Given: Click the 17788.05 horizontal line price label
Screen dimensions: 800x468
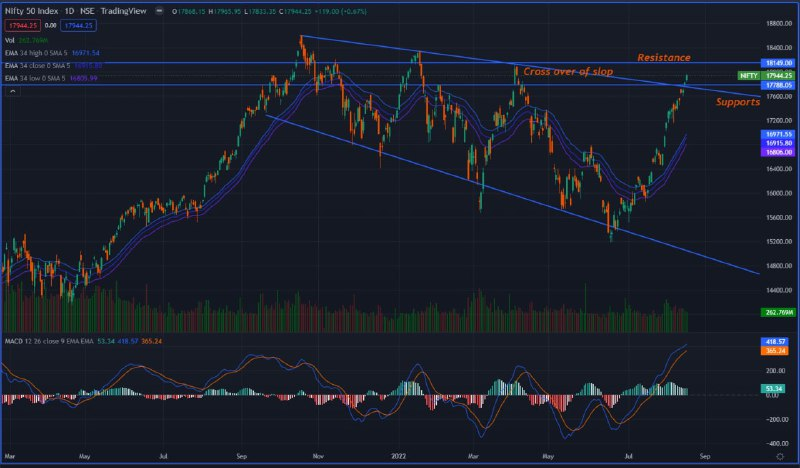Looking at the screenshot, I should pyautogui.click(x=778, y=85).
